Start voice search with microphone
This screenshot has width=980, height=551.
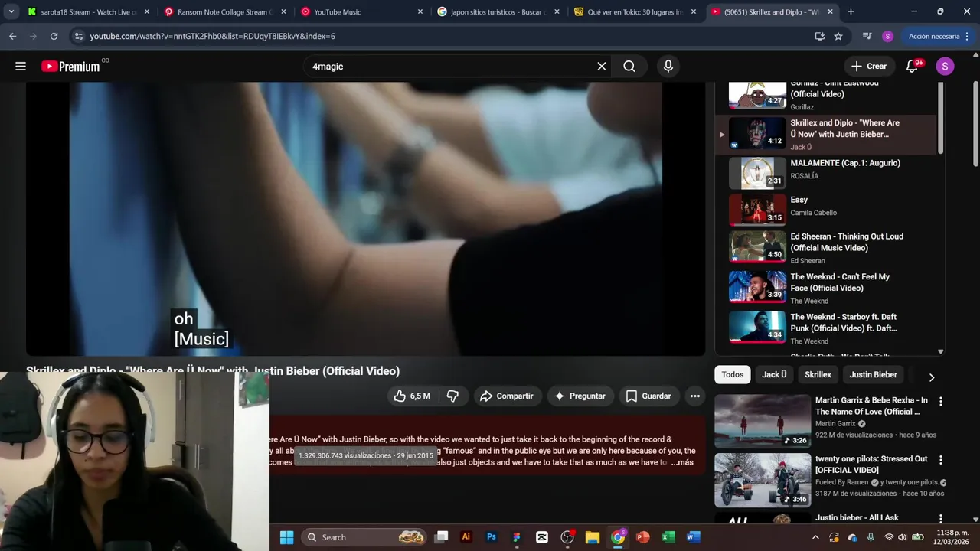(668, 67)
